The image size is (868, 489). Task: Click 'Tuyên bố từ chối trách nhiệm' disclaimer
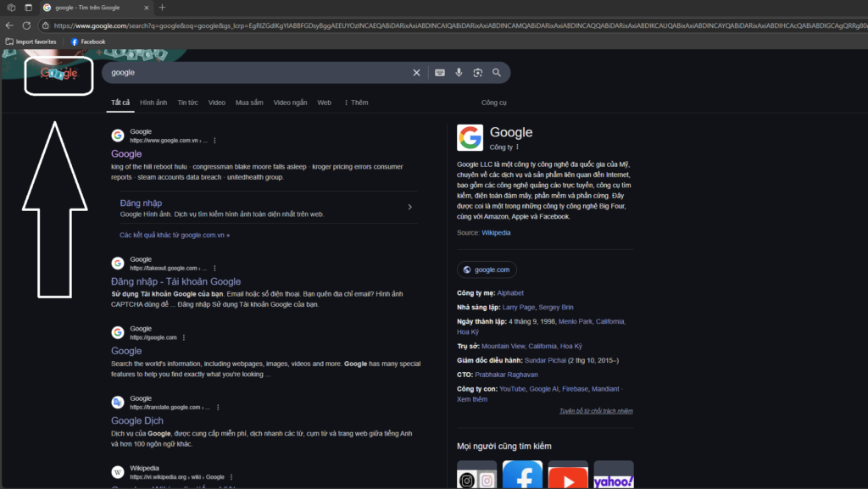596,411
